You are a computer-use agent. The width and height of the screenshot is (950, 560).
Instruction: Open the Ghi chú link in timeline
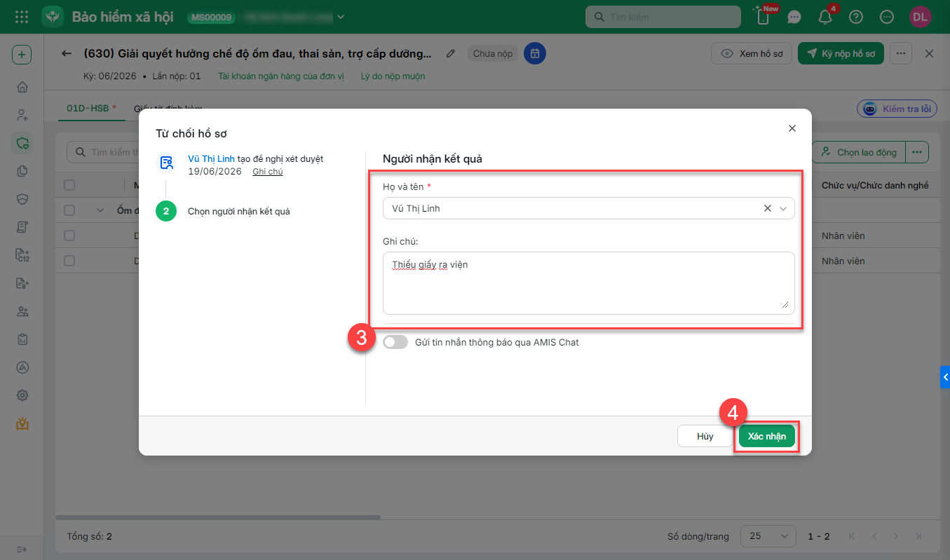pos(268,171)
